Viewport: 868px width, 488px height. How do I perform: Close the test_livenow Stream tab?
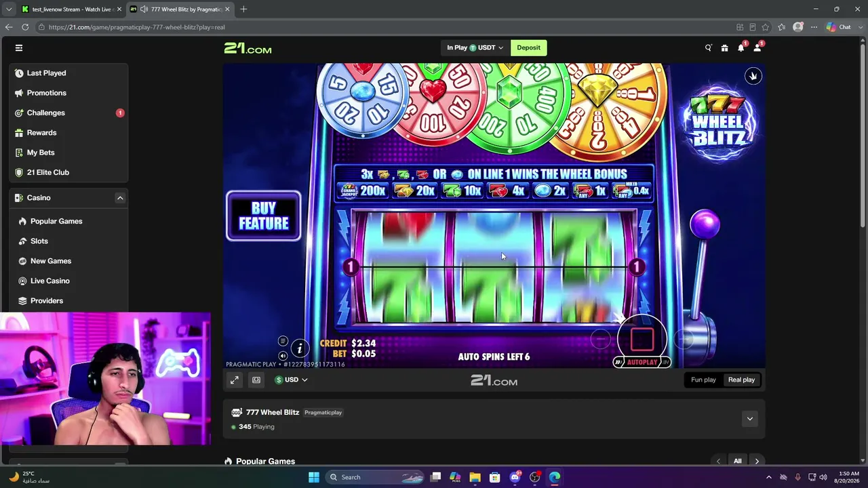tap(119, 9)
